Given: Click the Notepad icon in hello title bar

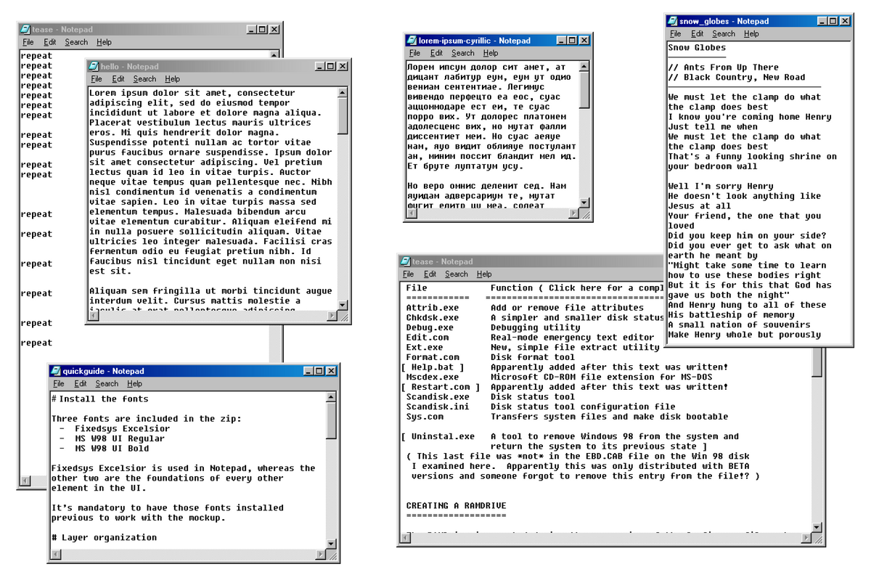Looking at the screenshot, I should click(94, 67).
